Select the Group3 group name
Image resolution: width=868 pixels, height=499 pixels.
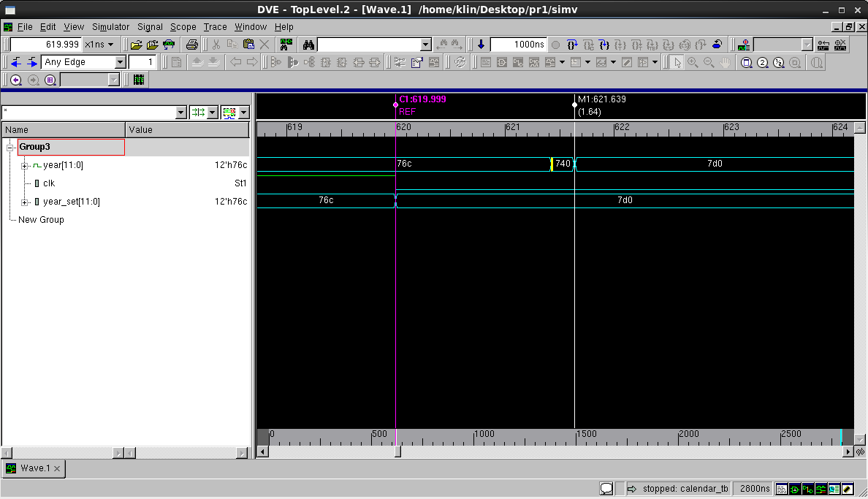click(x=34, y=147)
